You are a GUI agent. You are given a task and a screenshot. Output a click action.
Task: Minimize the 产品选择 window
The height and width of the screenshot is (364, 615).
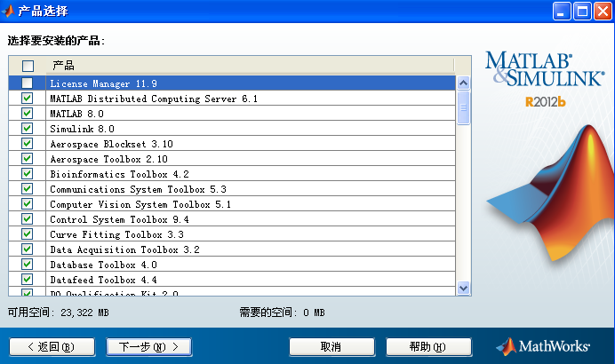[562, 11]
